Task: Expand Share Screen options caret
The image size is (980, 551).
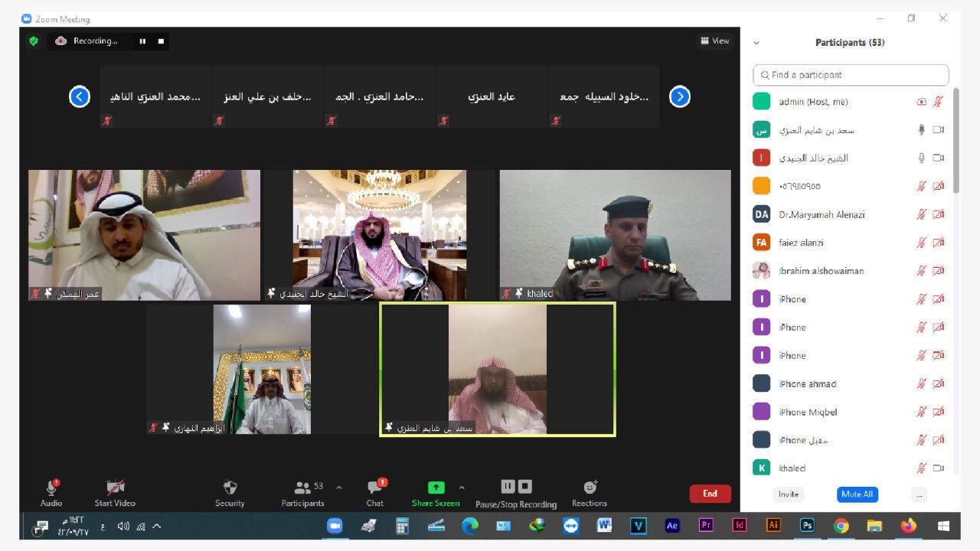Action: tap(462, 487)
